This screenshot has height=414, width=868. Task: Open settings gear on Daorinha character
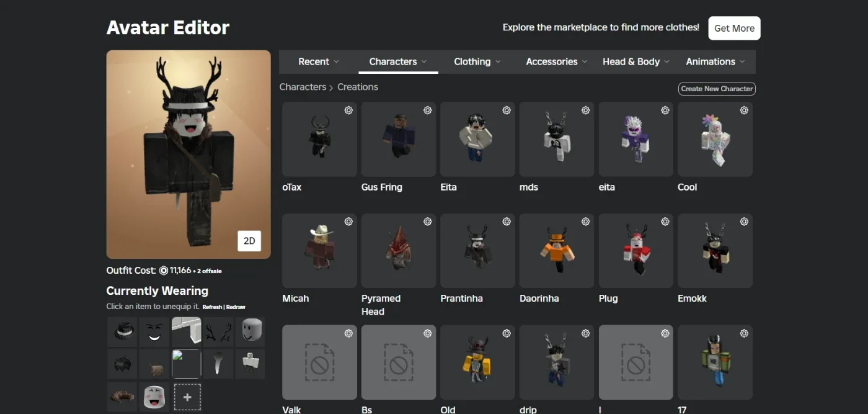pyautogui.click(x=586, y=222)
